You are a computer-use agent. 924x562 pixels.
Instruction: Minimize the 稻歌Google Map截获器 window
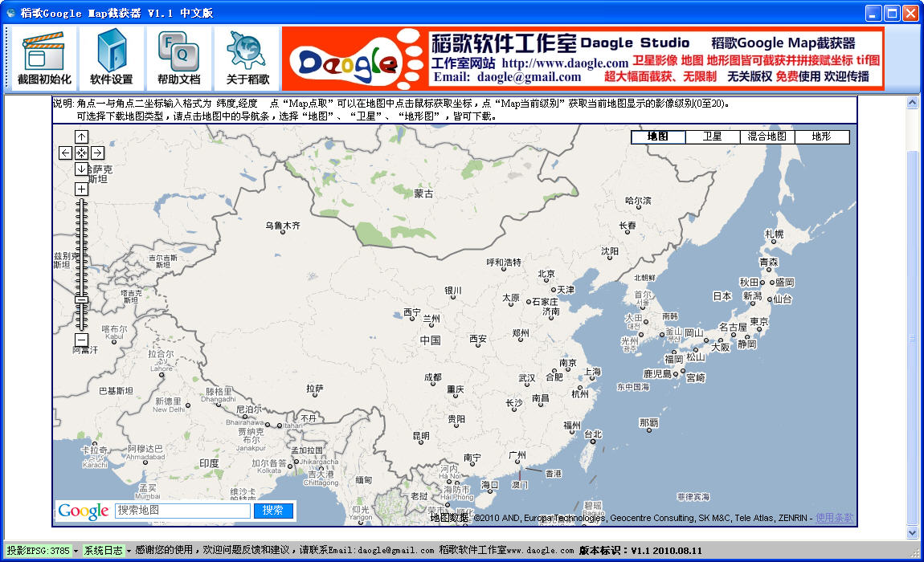[873, 13]
